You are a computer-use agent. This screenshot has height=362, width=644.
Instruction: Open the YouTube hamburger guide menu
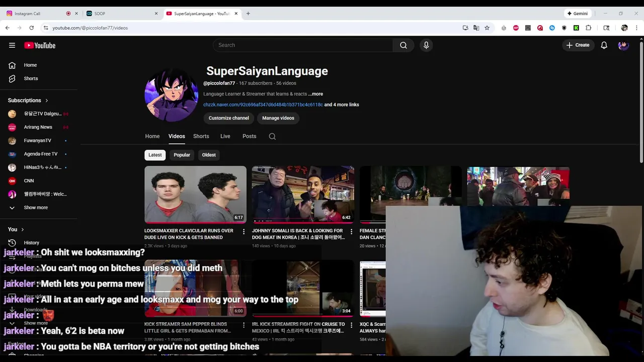click(x=12, y=45)
